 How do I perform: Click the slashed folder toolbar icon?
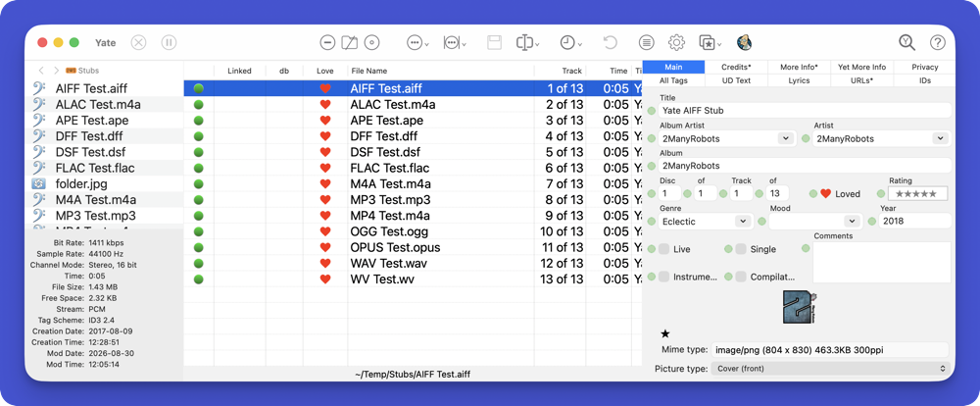(350, 42)
